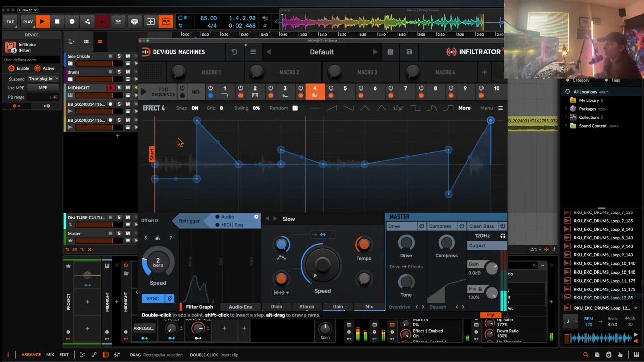Click the MIDI button in effect row
The image size is (644, 362).
[196, 92]
